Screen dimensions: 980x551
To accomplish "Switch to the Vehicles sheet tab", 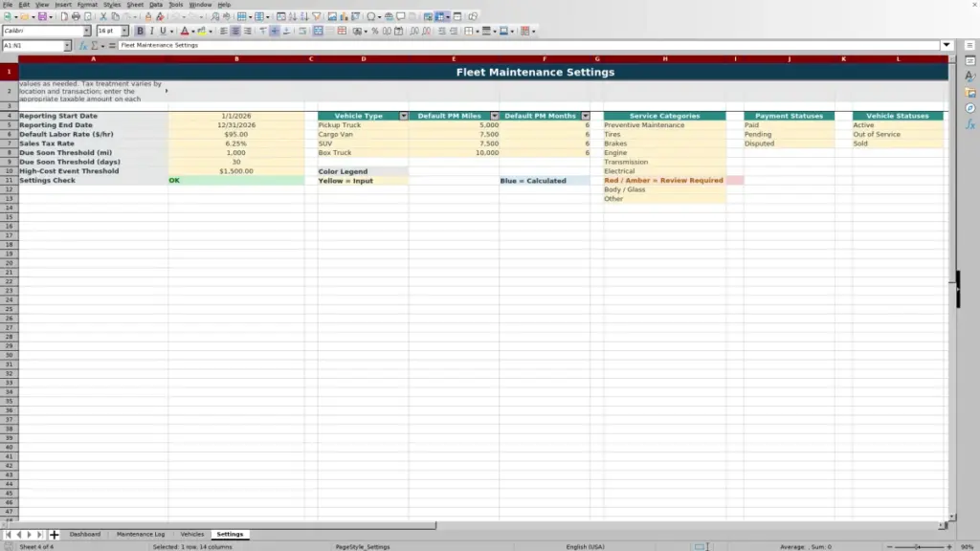I will tap(191, 534).
